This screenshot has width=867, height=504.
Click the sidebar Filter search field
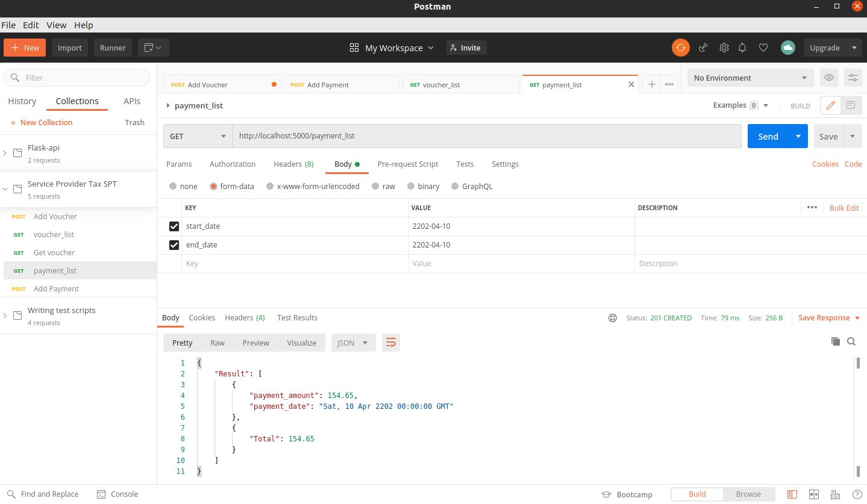tap(77, 78)
